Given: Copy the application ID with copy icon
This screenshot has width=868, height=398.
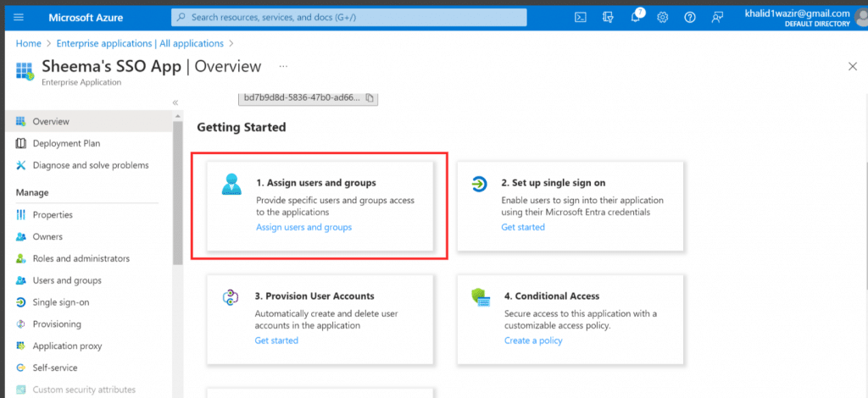Looking at the screenshot, I should tap(370, 98).
